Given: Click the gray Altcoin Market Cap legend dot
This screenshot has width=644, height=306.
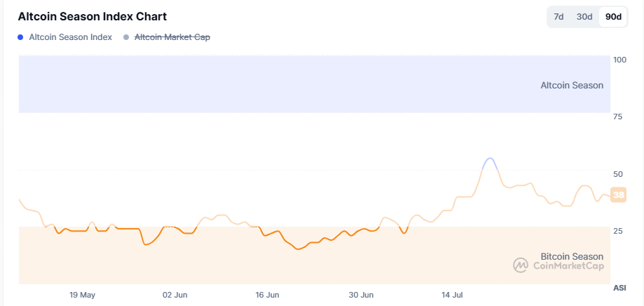Looking at the screenshot, I should tap(126, 37).
